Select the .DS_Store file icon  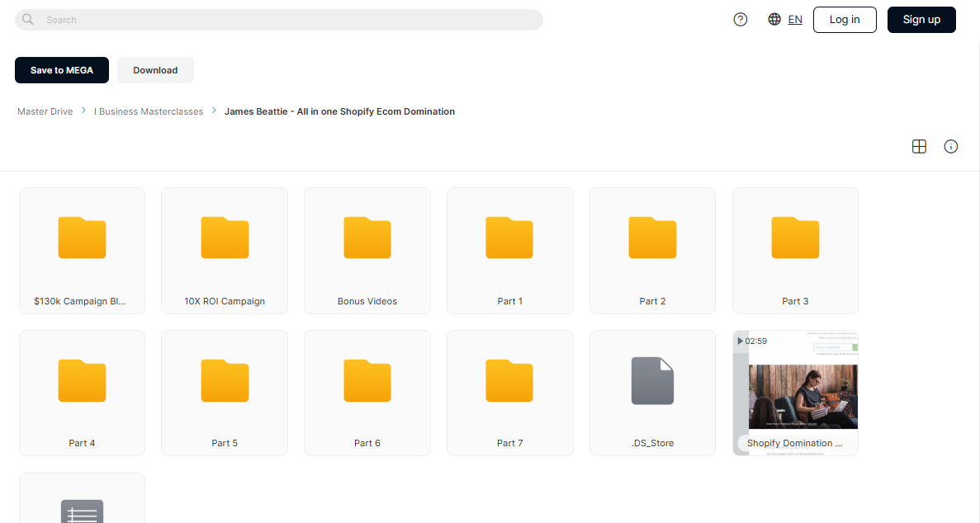[652, 380]
